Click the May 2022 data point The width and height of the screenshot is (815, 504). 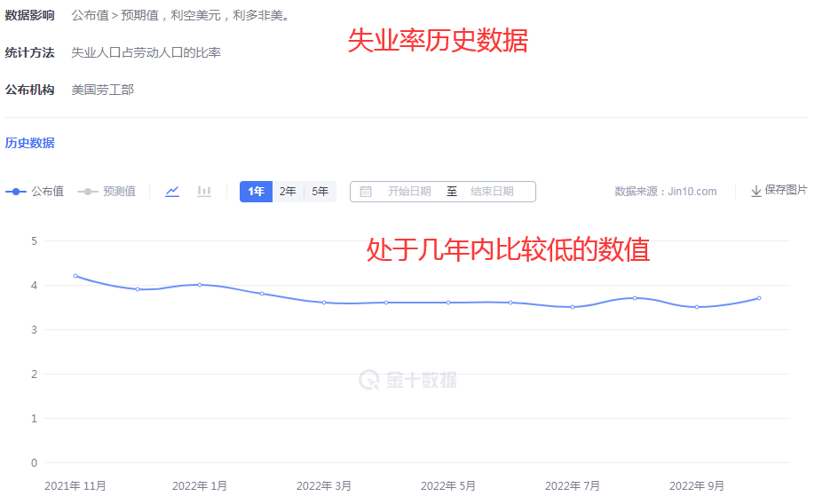point(448,303)
